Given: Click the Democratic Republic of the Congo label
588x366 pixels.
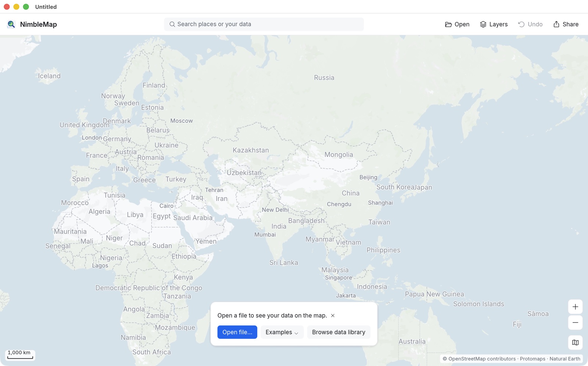Looking at the screenshot, I should 149,288.
